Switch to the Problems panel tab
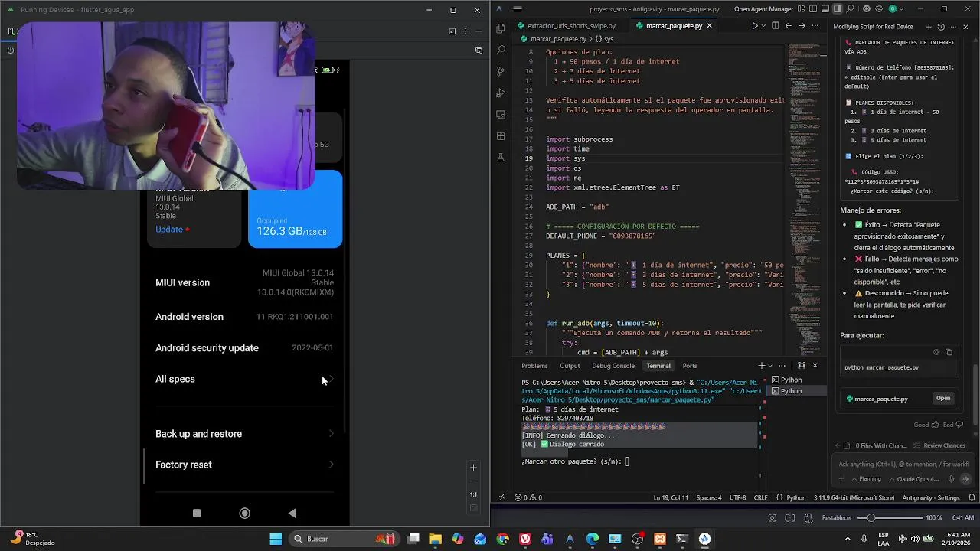 click(x=534, y=366)
